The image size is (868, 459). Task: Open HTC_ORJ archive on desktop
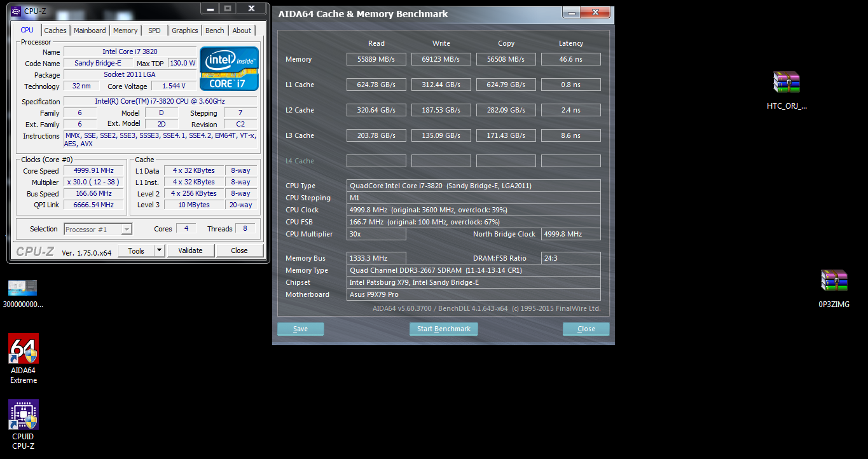(x=787, y=91)
